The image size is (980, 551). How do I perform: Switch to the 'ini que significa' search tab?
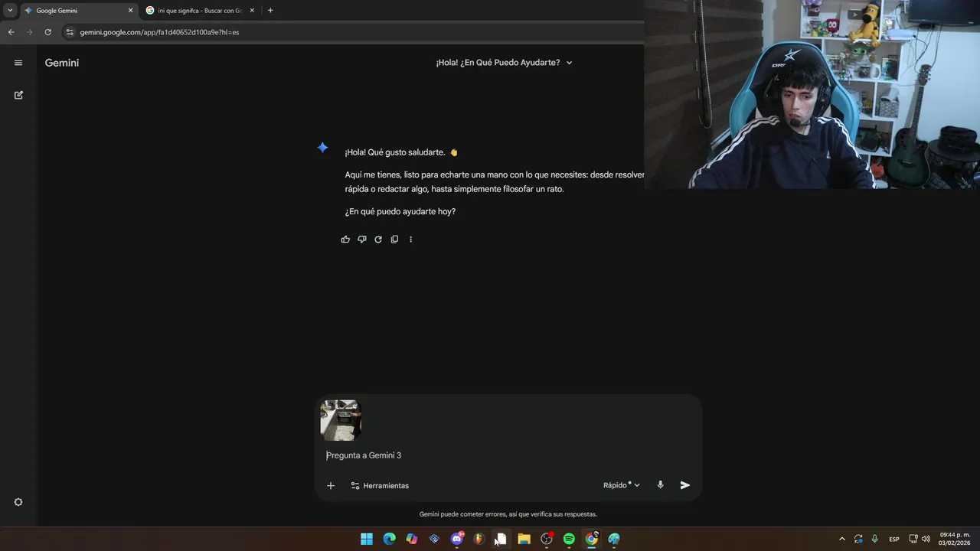(x=199, y=11)
